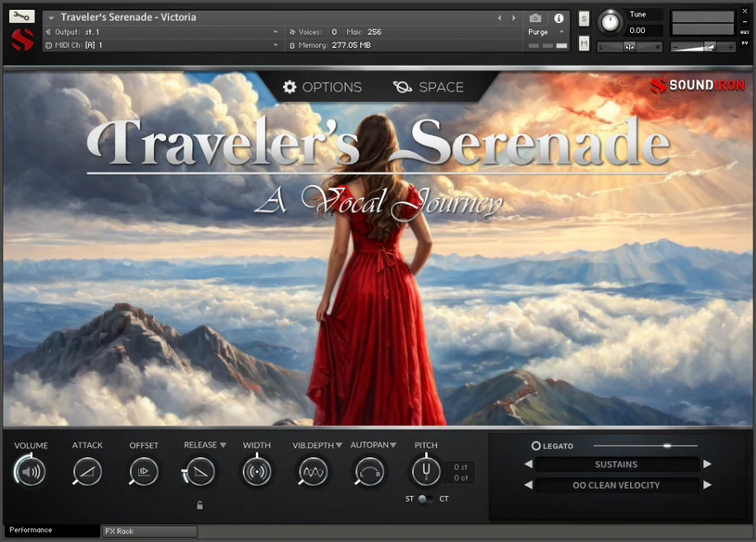Screen dimensions: 756x542
Task: Open the Output st.1 dropdown
Action: pyautogui.click(x=276, y=32)
